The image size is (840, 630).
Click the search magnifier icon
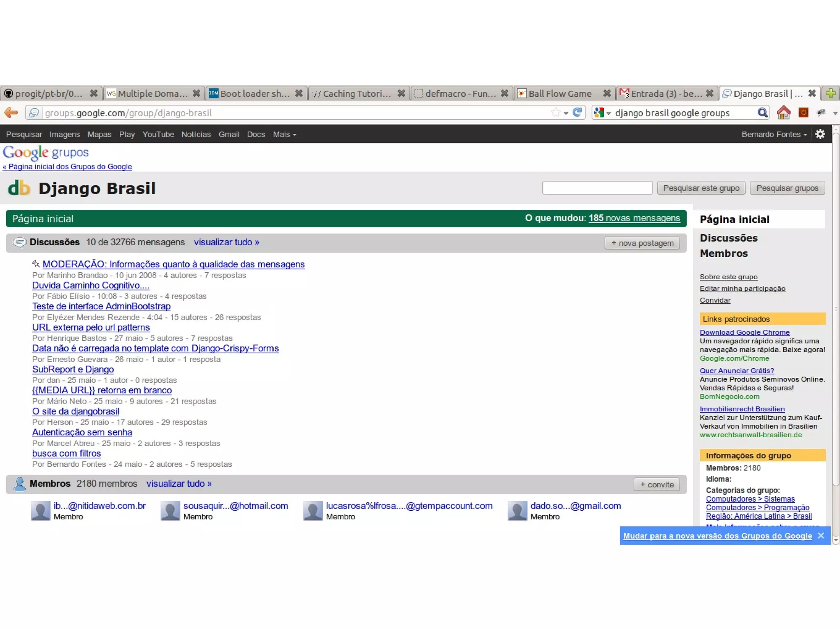coord(762,112)
